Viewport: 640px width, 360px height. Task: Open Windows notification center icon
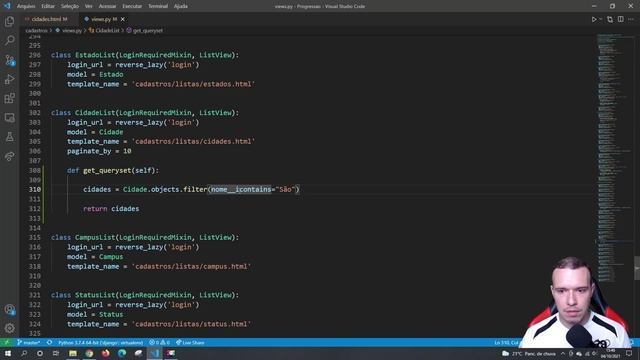pyautogui.click(x=629, y=353)
